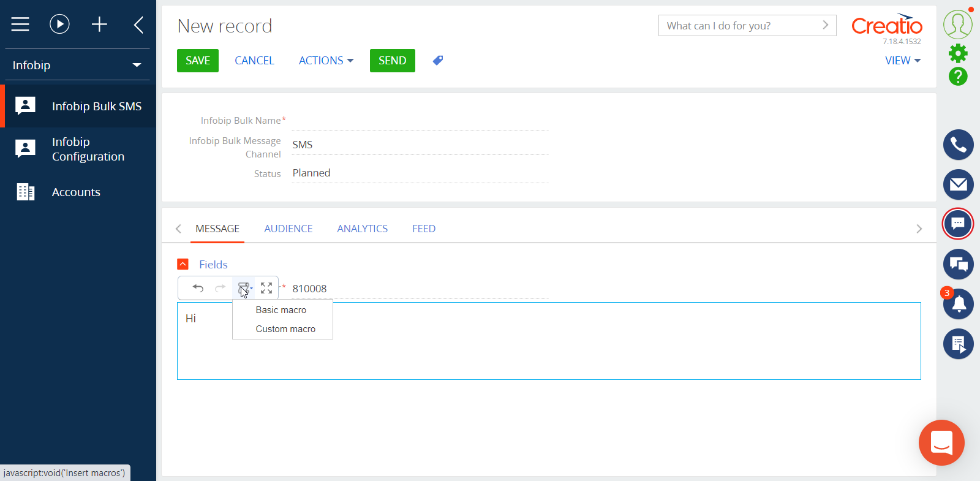Expand the ACTIONS dropdown menu
The height and width of the screenshot is (481, 980).
coord(326,61)
